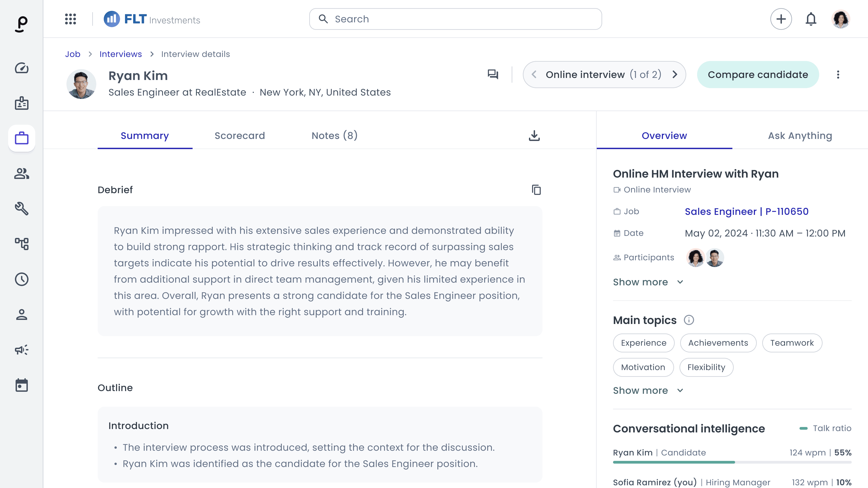Expand Show more under Participants

(x=648, y=282)
